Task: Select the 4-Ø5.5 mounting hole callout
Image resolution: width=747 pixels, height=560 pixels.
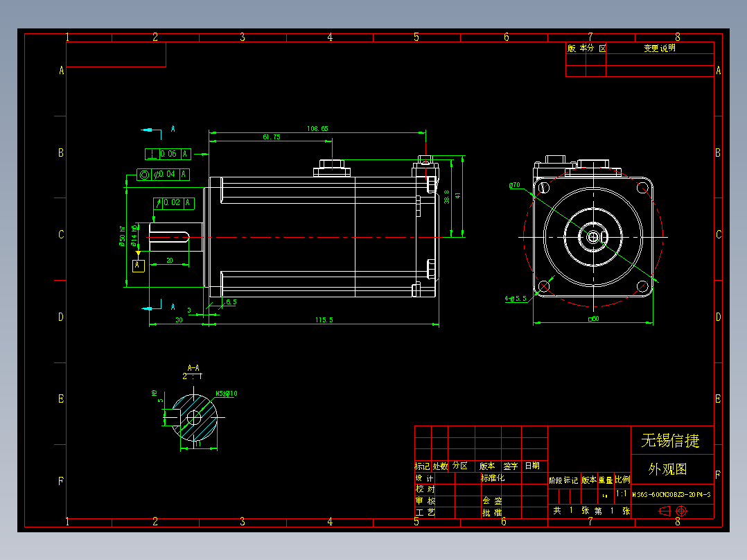Action: click(517, 297)
